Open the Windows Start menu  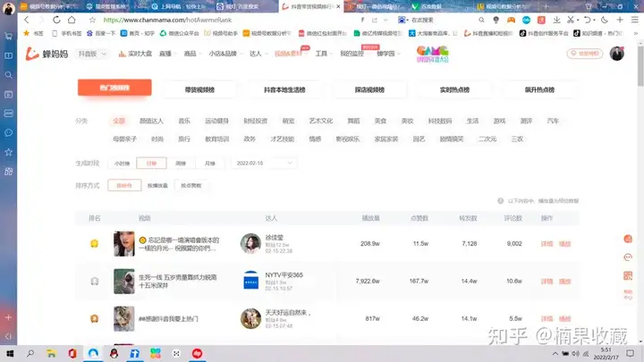(10, 353)
